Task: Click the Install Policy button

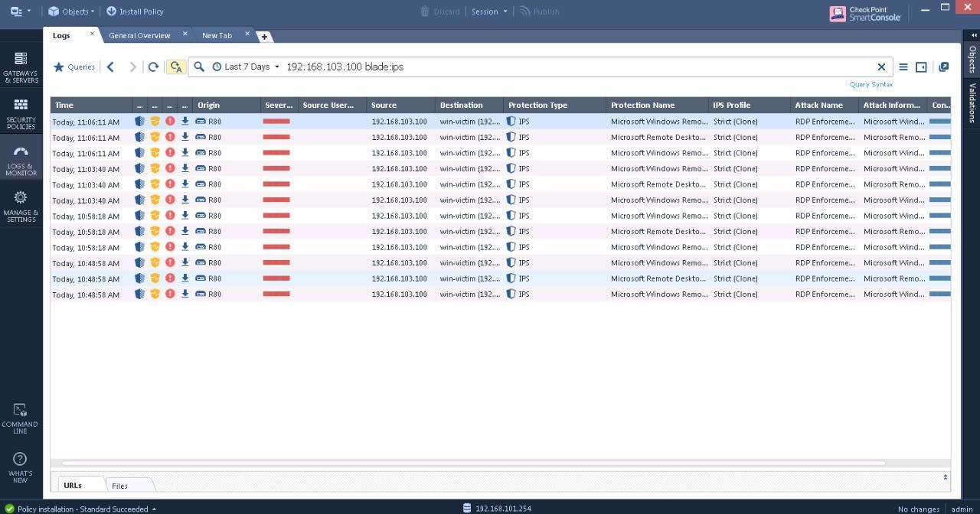Action: 135,11
